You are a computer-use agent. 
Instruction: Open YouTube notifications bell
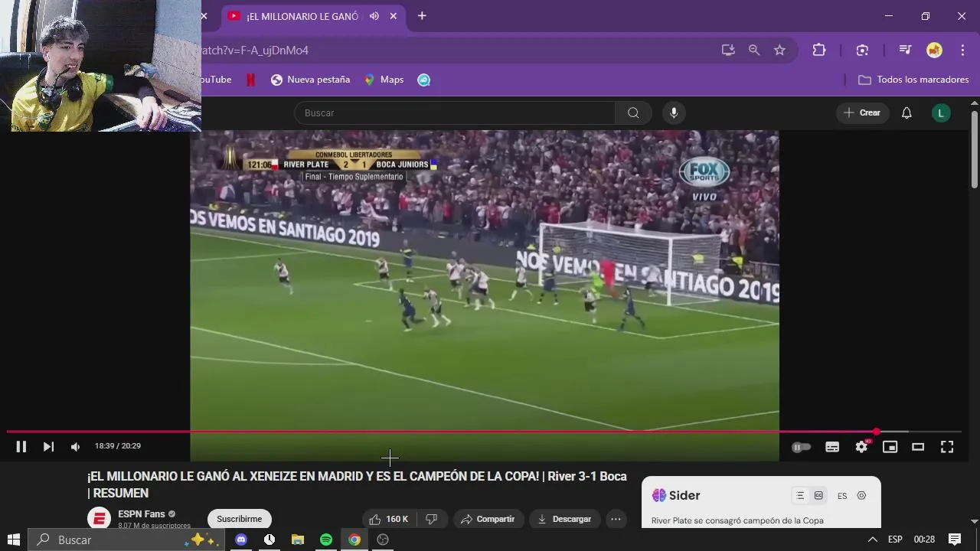(906, 112)
